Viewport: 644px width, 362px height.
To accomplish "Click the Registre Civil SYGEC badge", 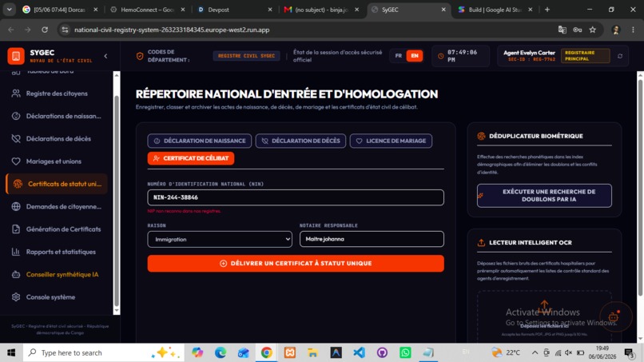I will [x=246, y=56].
